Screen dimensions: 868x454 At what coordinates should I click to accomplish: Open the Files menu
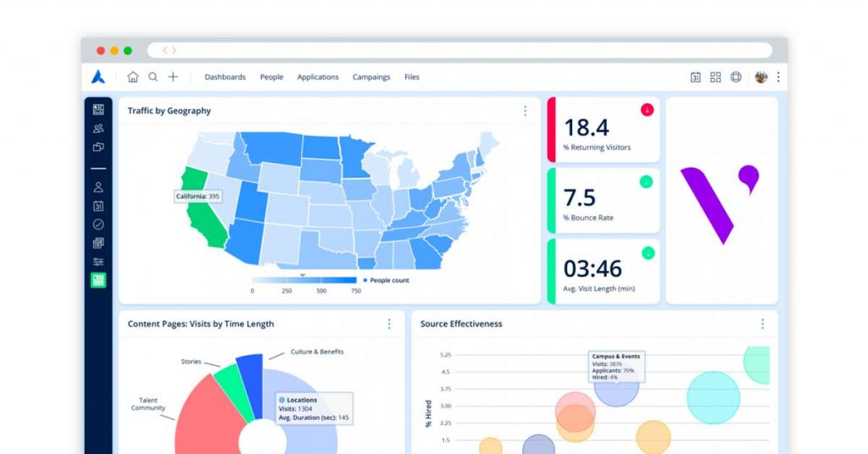coord(412,77)
